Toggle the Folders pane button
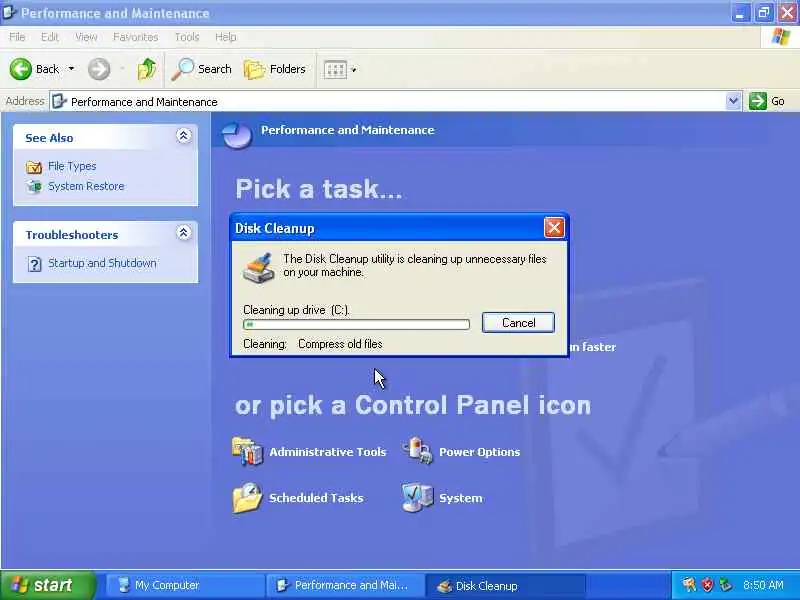Screen dimensions: 800x600 tap(274, 69)
